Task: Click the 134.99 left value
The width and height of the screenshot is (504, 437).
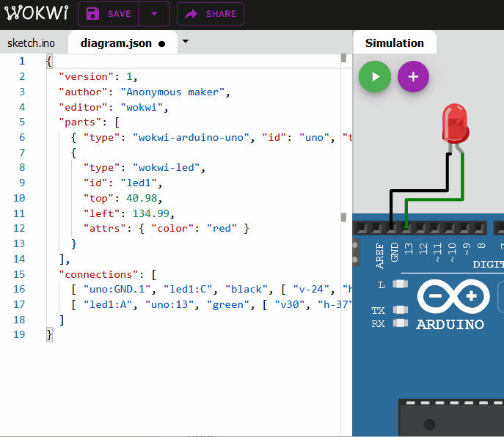Action: [x=150, y=213]
